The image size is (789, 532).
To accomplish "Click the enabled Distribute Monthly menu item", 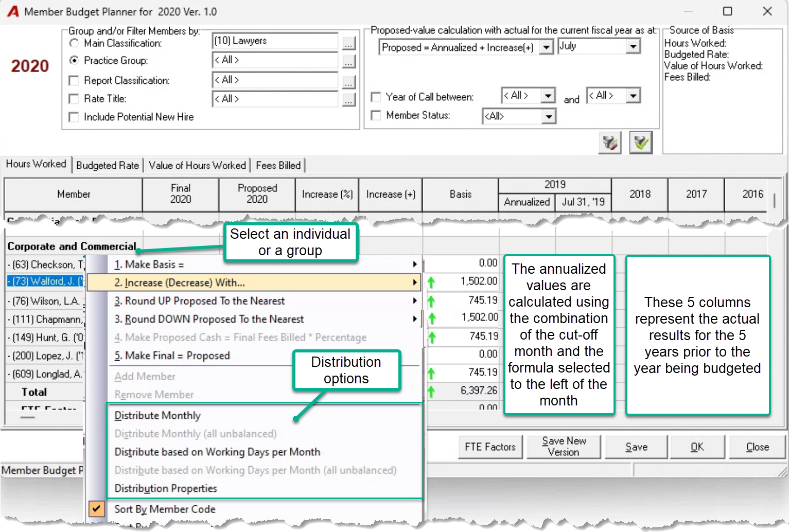I will pyautogui.click(x=265, y=415).
